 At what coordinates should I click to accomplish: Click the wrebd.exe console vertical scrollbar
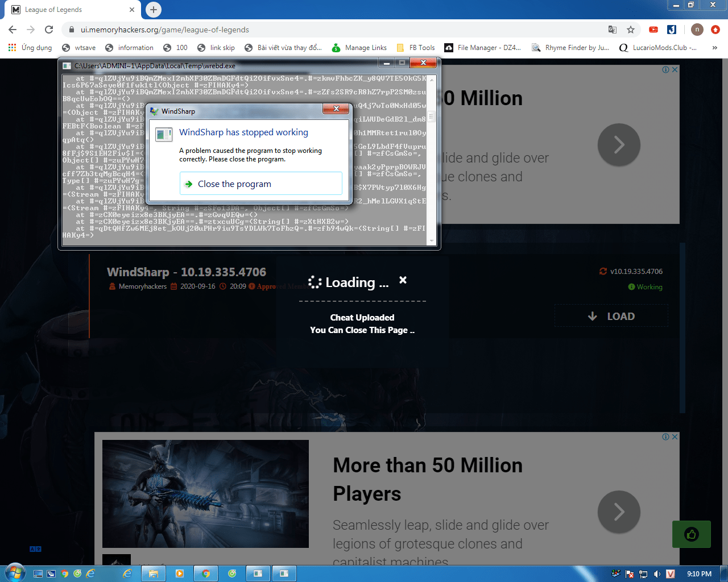tap(432, 160)
